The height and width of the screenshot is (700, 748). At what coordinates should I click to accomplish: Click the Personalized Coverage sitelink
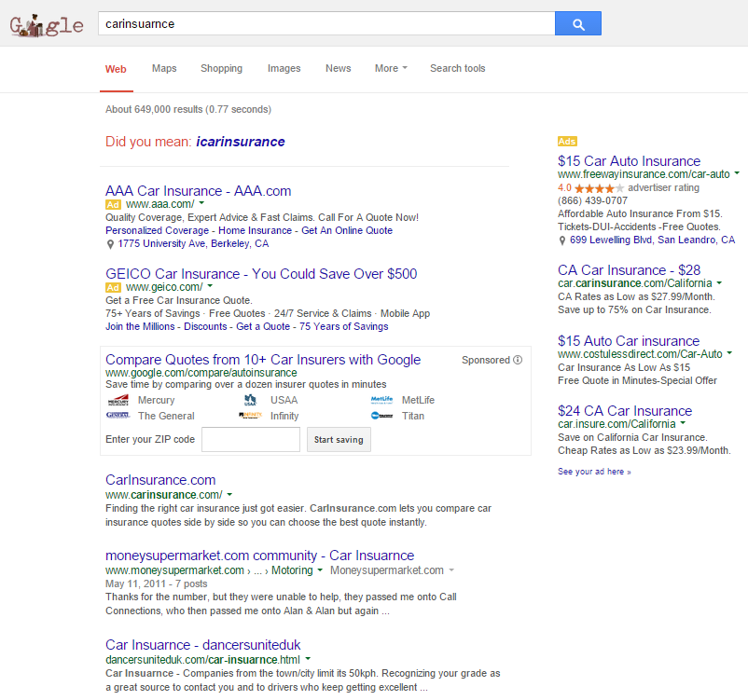(157, 230)
